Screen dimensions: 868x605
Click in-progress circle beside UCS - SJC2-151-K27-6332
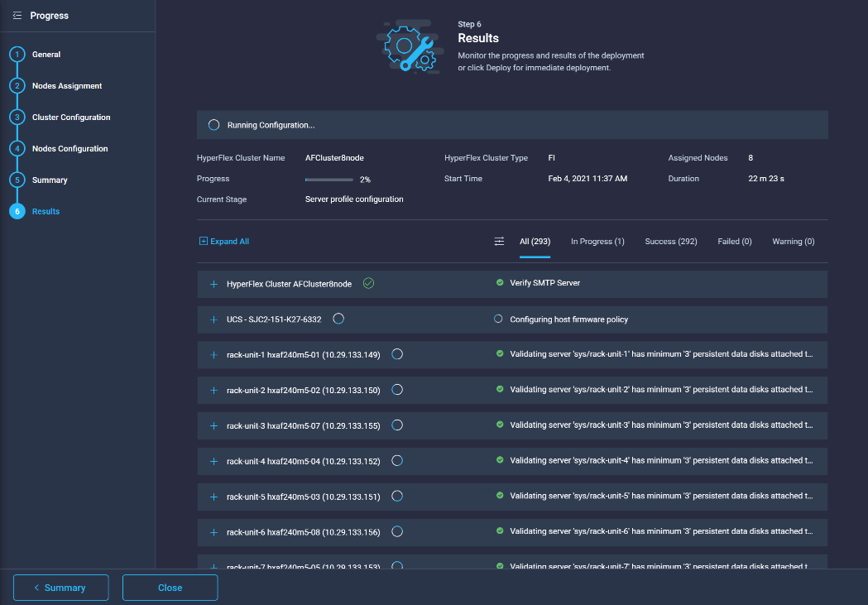338,319
